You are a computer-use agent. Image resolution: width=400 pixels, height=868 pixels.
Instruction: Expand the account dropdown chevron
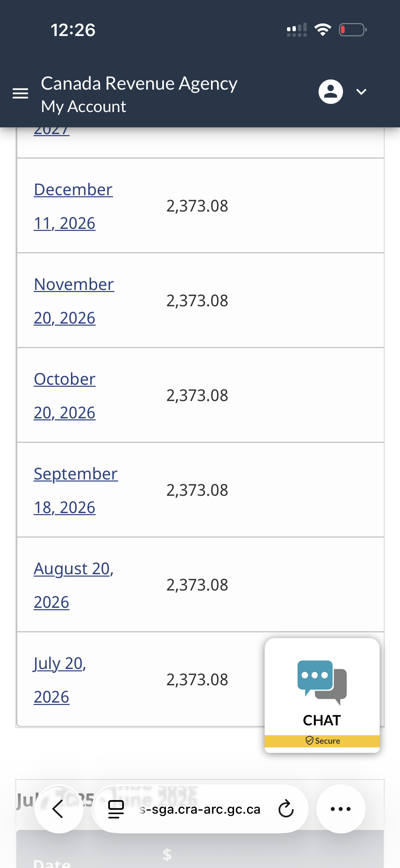tap(361, 92)
